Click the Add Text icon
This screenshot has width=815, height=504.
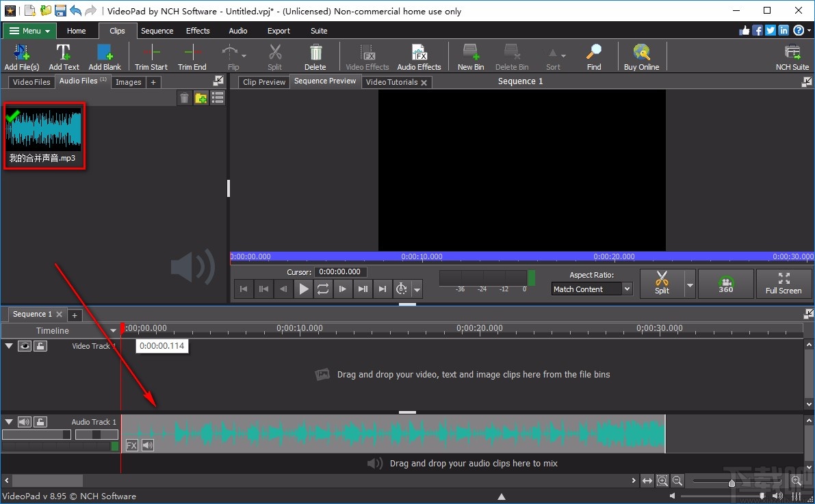click(x=64, y=56)
